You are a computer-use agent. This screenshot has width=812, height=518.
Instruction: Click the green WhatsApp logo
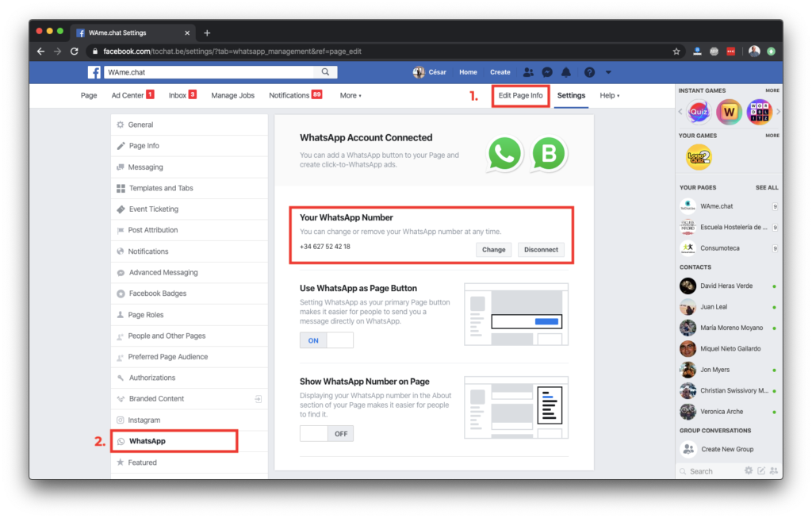pos(504,154)
